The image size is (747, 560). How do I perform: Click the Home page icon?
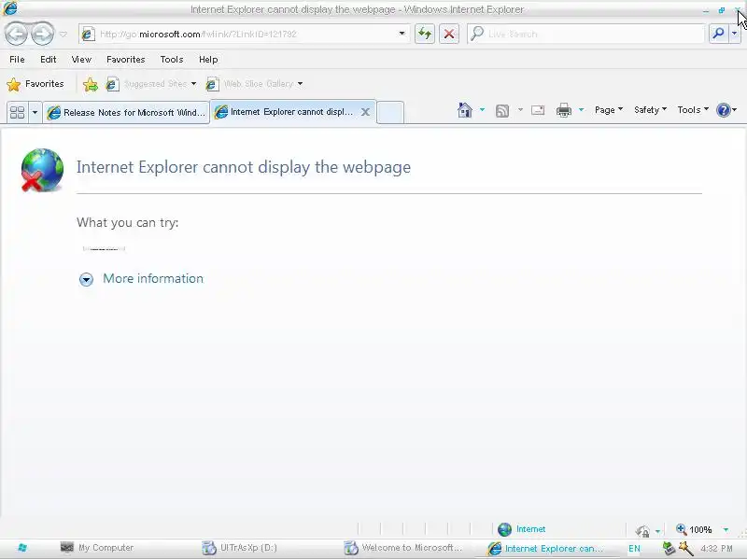click(x=464, y=110)
